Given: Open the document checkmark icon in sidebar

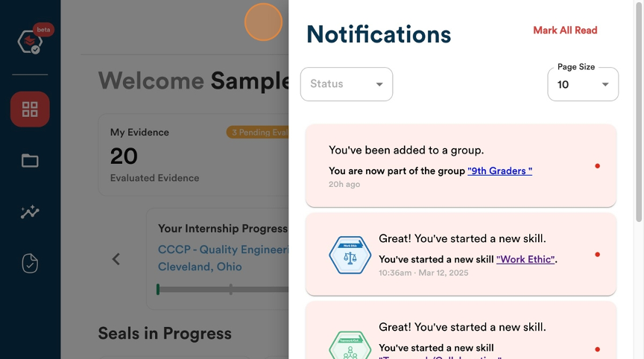Looking at the screenshot, I should coord(30,264).
